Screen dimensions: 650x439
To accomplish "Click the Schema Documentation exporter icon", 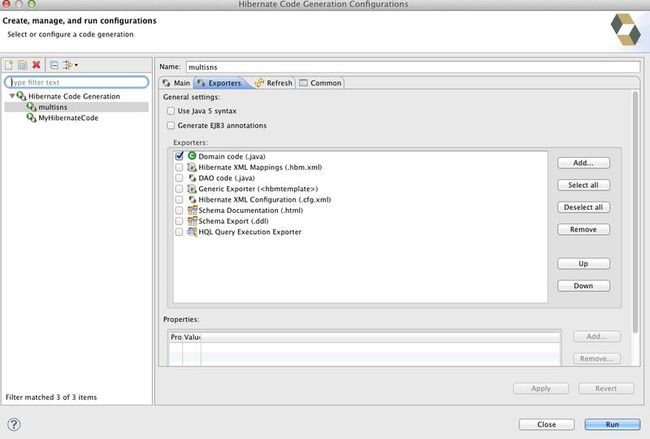I will (192, 210).
